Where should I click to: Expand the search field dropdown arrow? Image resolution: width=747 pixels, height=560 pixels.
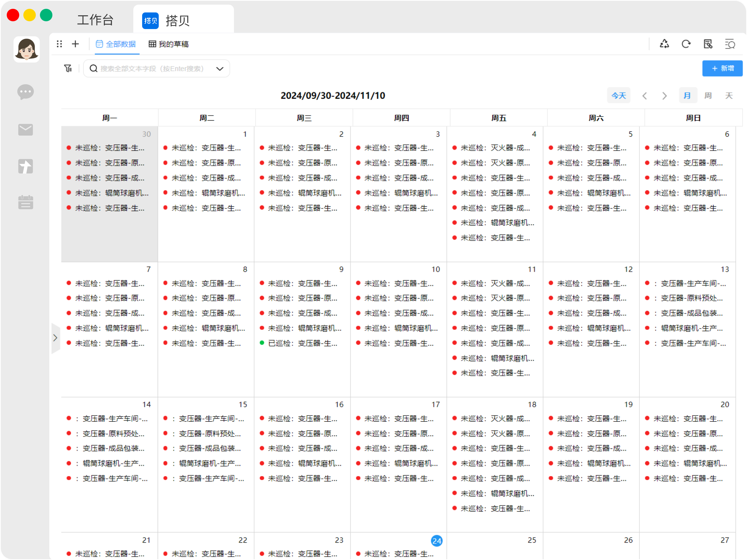tap(220, 69)
